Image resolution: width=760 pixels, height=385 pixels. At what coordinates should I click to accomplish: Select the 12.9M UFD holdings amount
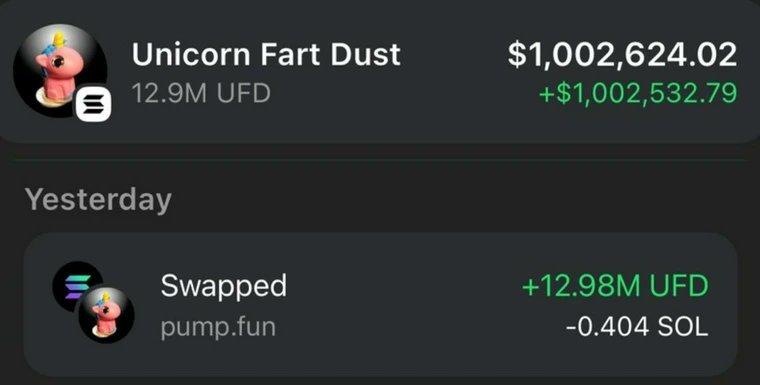point(201,93)
